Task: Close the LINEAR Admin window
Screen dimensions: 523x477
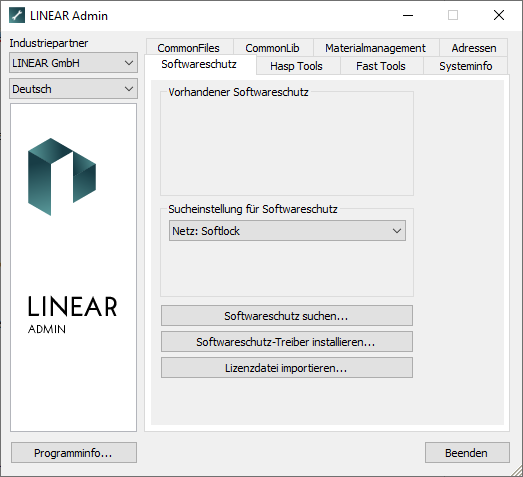Action: pyautogui.click(x=499, y=15)
